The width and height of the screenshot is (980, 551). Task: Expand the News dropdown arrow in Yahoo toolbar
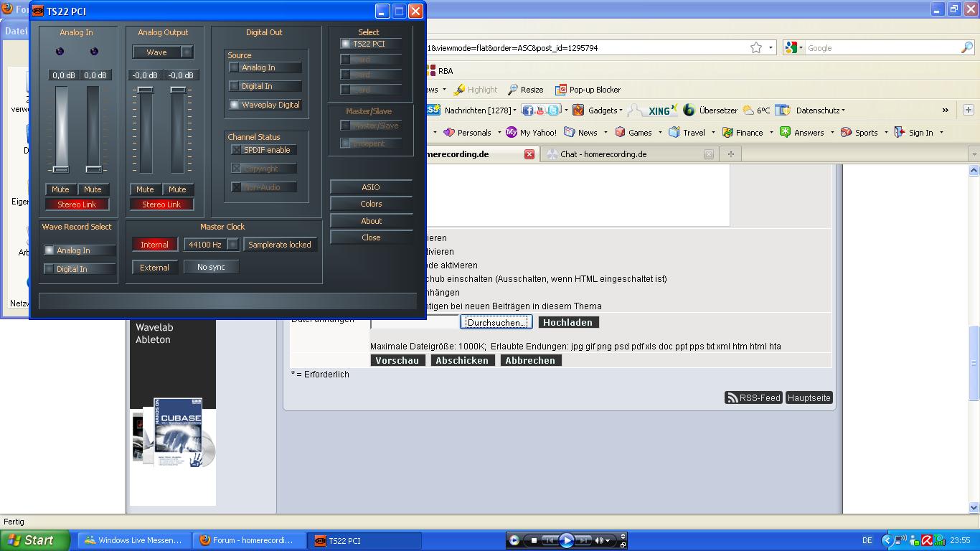tap(606, 133)
